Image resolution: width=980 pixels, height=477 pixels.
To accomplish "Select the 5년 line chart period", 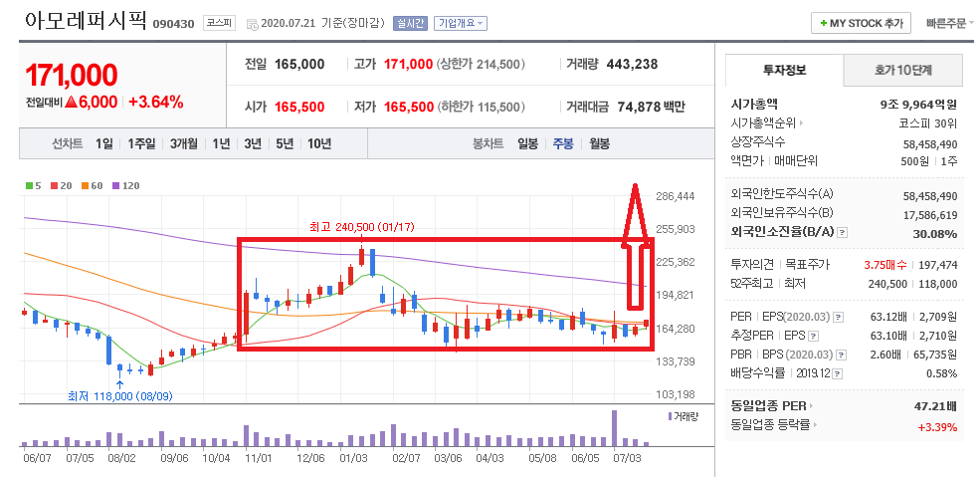I will pos(285,143).
